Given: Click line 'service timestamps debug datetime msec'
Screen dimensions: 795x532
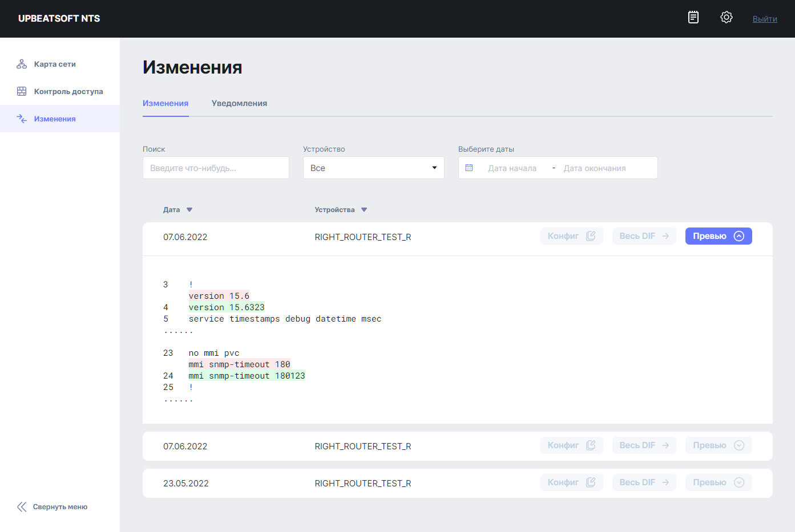Looking at the screenshot, I should tap(285, 319).
